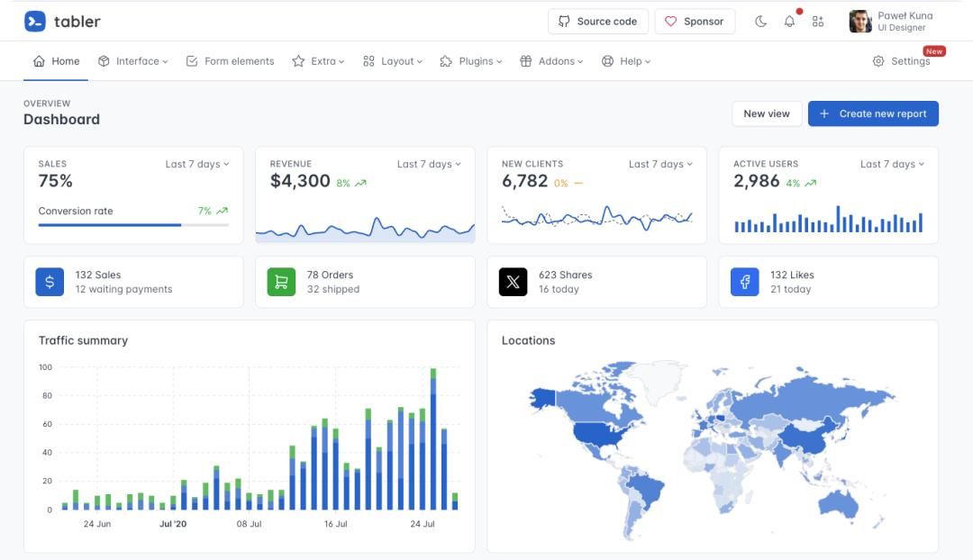973x560 pixels.
Task: Open Paweł Kuna's user avatar
Action: 860,22
